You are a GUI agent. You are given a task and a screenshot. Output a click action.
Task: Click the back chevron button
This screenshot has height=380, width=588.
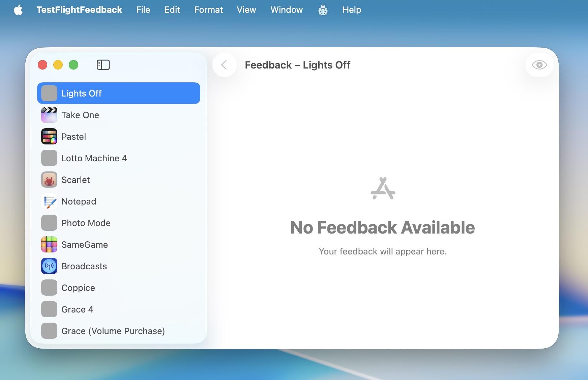[224, 65]
